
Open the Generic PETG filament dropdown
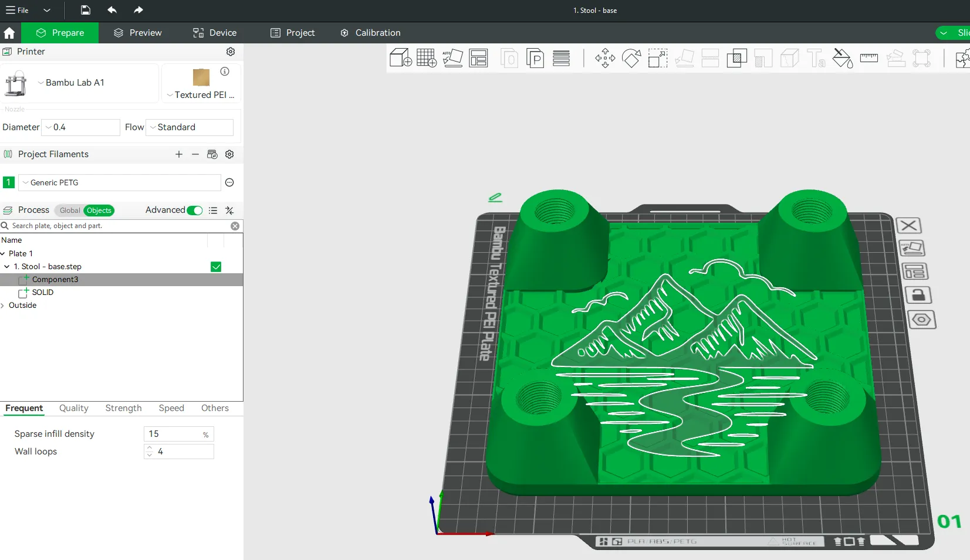120,183
